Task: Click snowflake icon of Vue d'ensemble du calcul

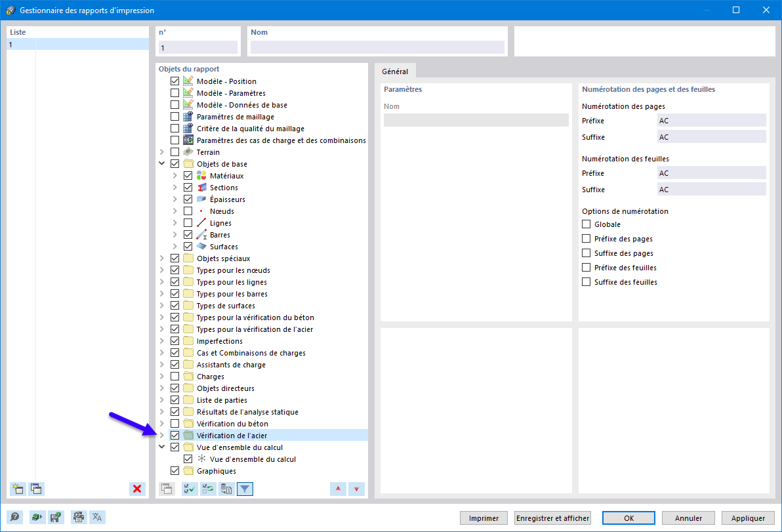Action: point(201,459)
